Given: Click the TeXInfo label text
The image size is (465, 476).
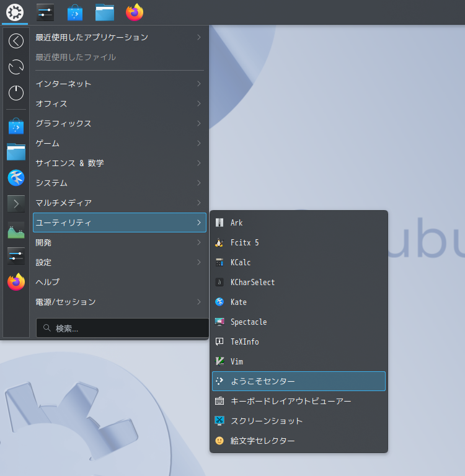Looking at the screenshot, I should point(244,342).
